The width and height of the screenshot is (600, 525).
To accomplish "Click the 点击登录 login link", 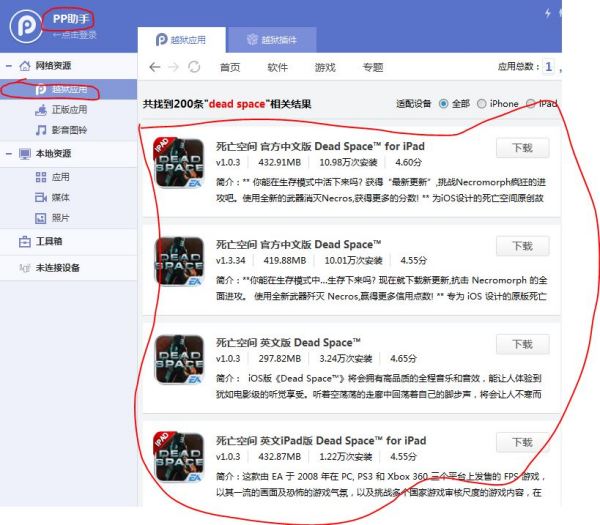I will [75, 35].
